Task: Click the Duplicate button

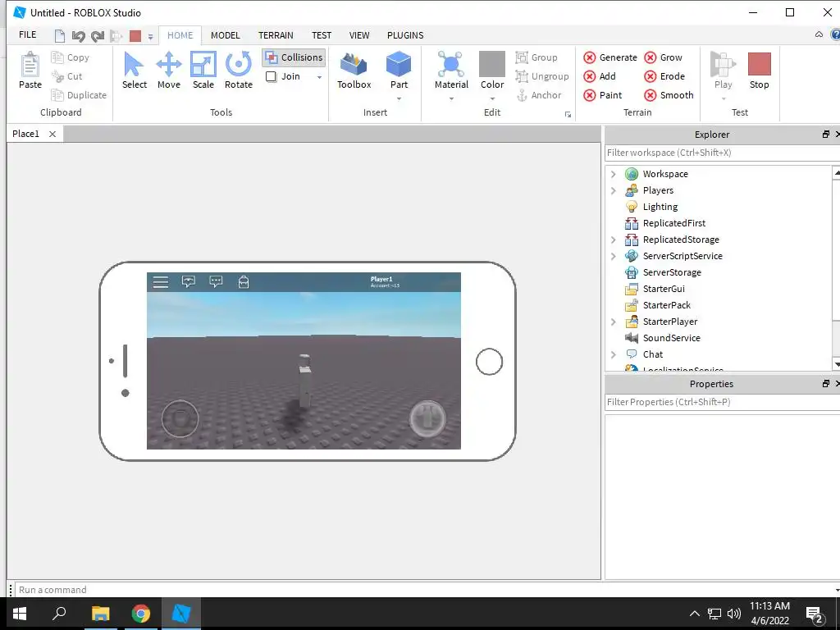Action: tap(79, 95)
